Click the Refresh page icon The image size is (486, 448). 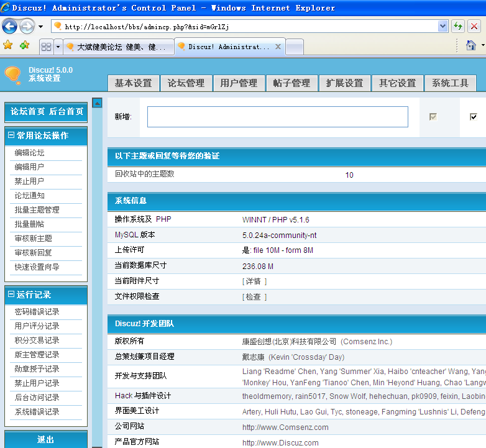(x=458, y=26)
